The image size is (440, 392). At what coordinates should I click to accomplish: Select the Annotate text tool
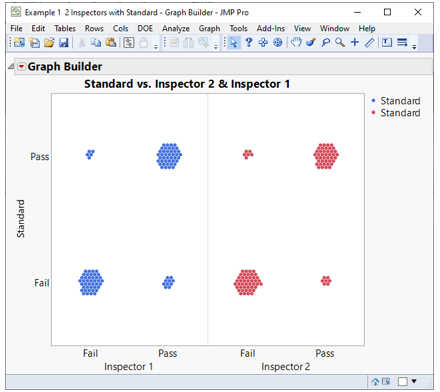tap(387, 42)
